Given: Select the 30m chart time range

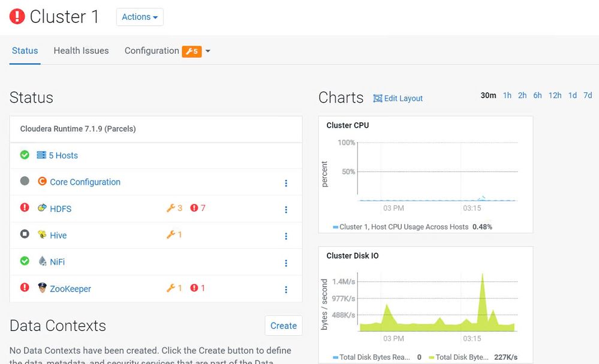Looking at the screenshot, I should pyautogui.click(x=488, y=95).
